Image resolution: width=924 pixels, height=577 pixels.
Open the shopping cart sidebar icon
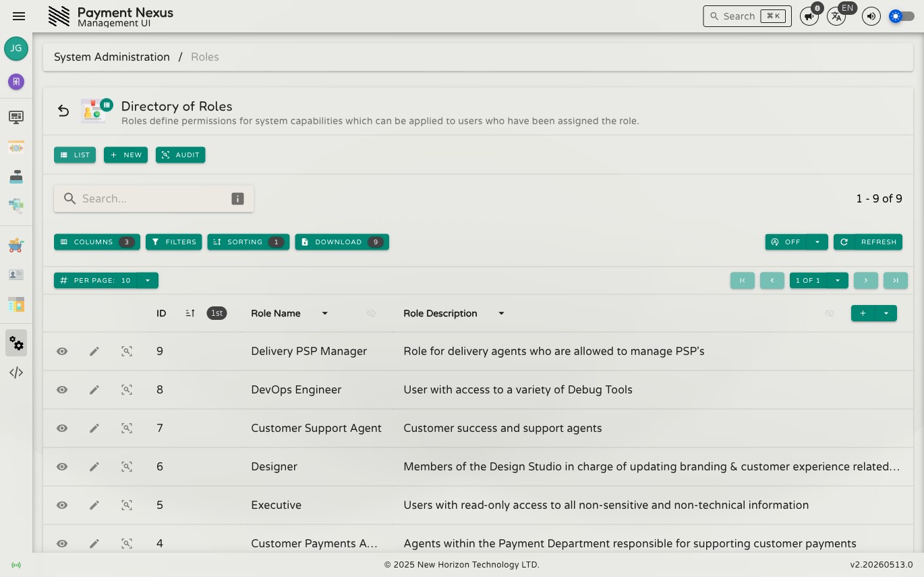(16, 246)
